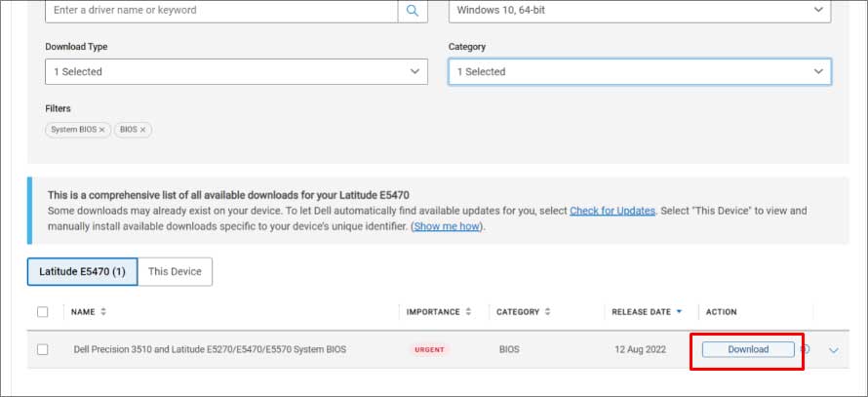Sort by Name column arrows
Screen dimensions: 868x397
click(x=103, y=312)
